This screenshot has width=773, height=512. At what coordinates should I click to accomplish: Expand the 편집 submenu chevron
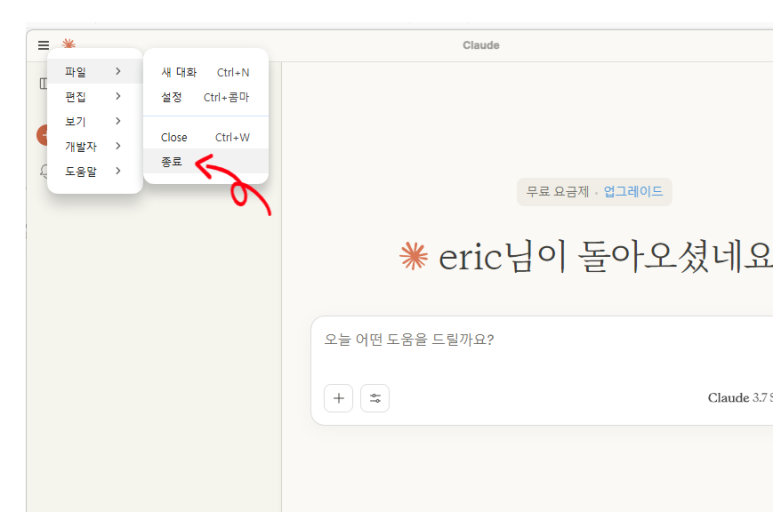tap(118, 96)
